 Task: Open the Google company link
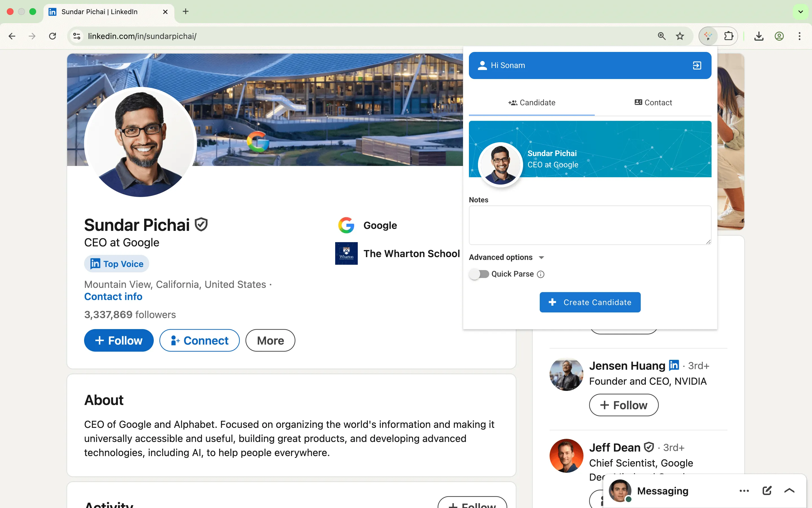tap(380, 225)
